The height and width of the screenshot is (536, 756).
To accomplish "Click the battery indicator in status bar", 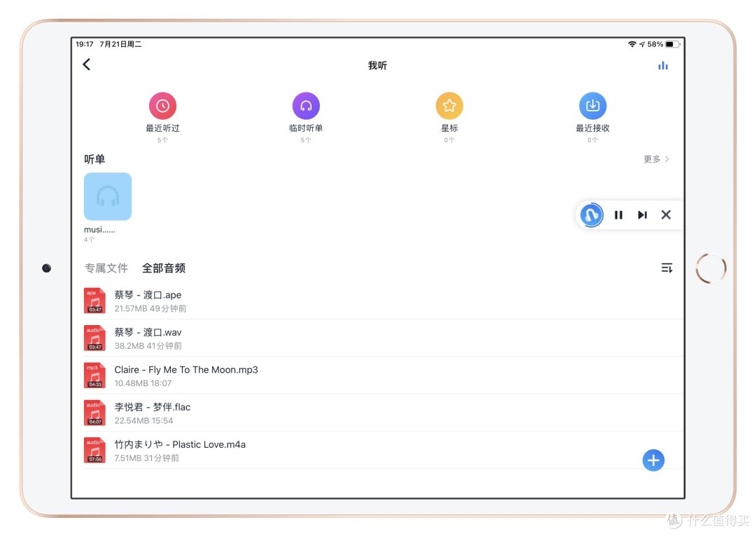I will 672,44.
